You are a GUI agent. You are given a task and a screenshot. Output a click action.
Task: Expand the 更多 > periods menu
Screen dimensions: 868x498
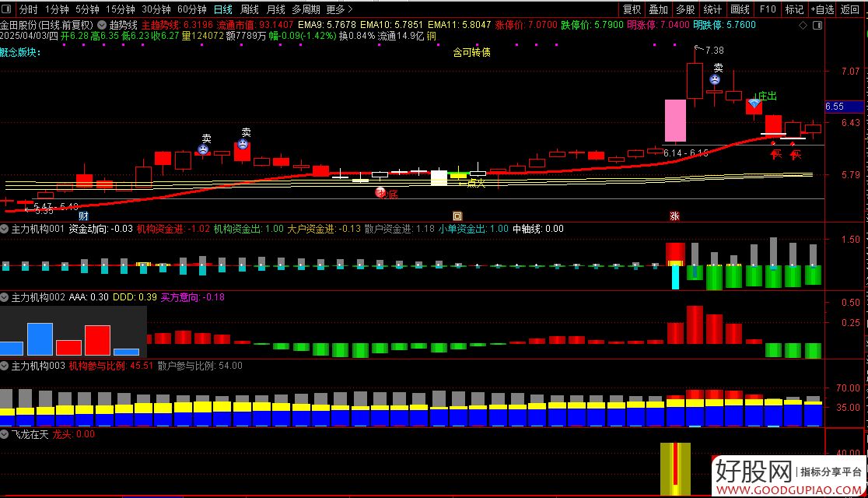pos(339,9)
